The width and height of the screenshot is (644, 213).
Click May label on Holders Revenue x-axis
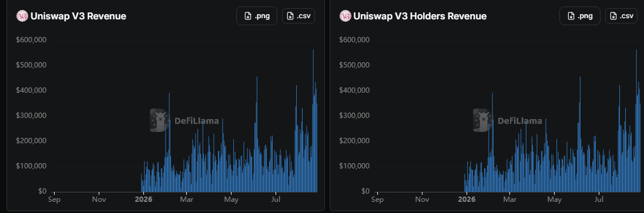pyautogui.click(x=555, y=200)
